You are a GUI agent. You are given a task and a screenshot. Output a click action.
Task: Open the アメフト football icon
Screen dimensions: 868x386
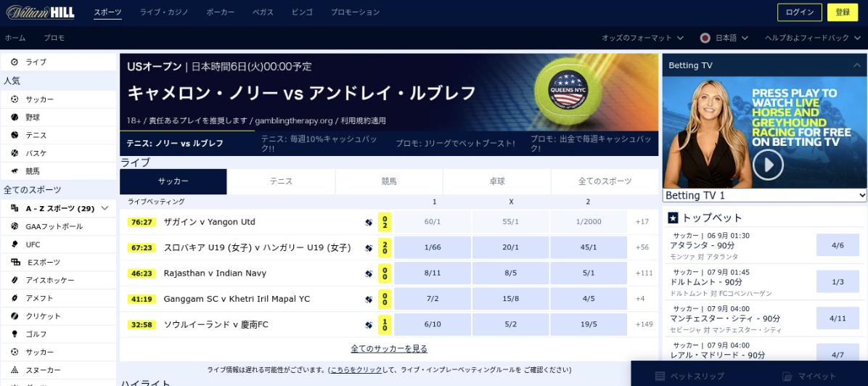[x=15, y=298]
